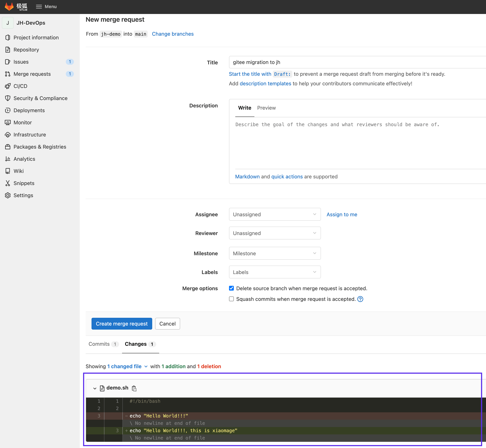Image resolution: width=486 pixels, height=448 pixels.
Task: Click the Packages & Registries icon
Action: point(8,147)
